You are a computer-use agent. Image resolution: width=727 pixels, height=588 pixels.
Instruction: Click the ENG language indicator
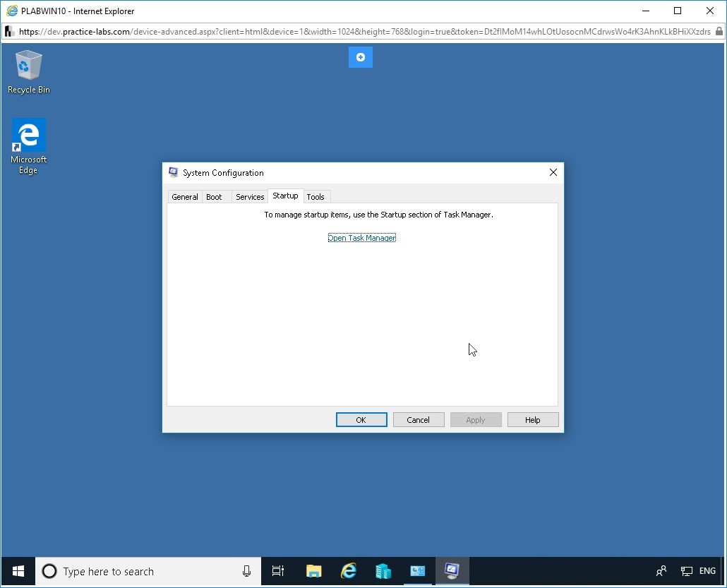707,571
